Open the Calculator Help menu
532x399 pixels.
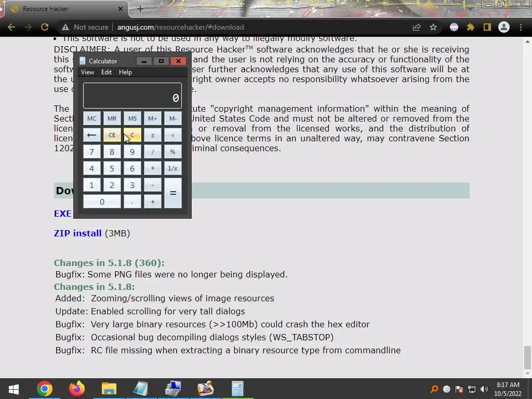point(125,72)
